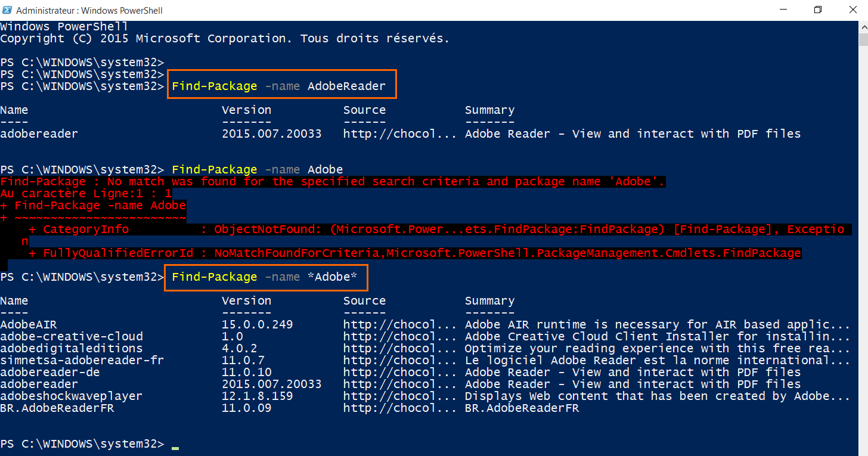
Task: Click the vertical scrollbar thumb
Action: pos(863,39)
